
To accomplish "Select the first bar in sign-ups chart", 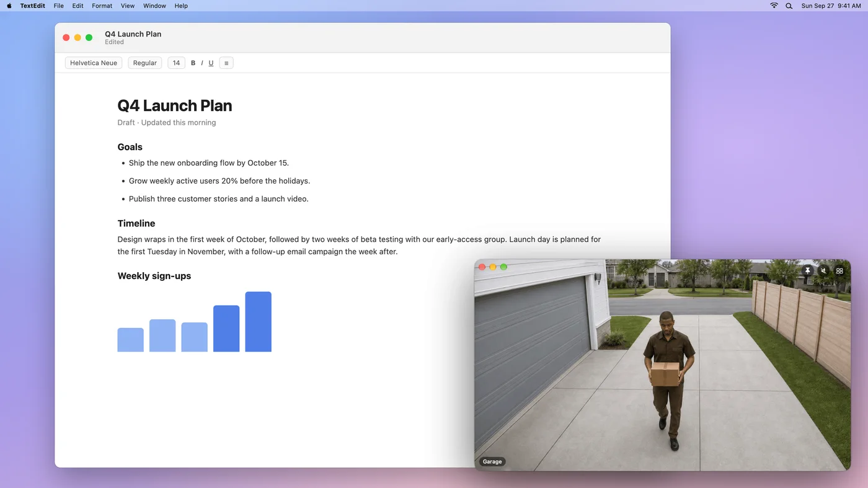I will (130, 340).
